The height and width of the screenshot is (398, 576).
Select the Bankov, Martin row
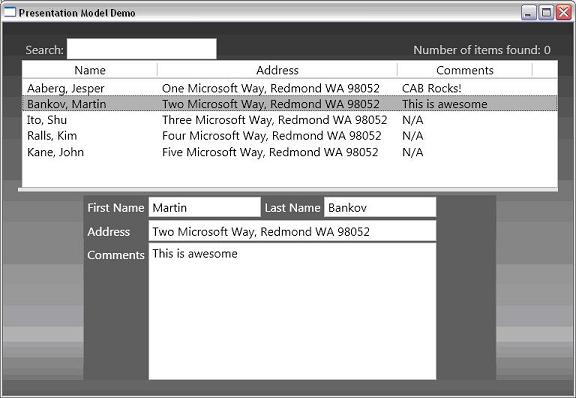coord(289,104)
